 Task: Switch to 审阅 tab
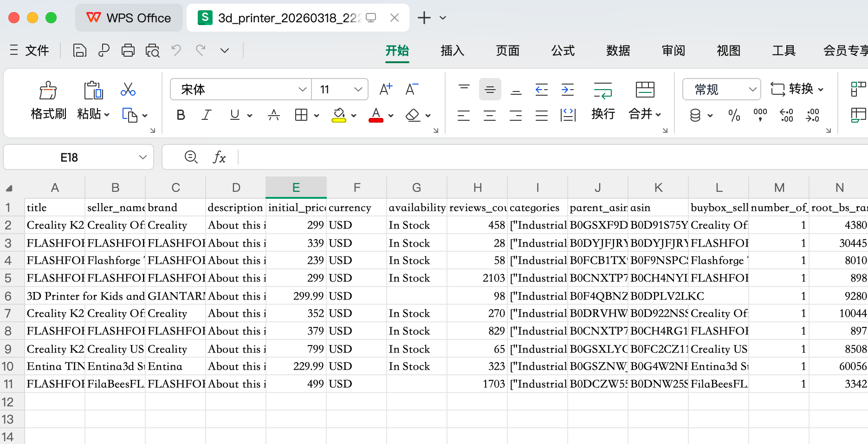pyautogui.click(x=674, y=50)
